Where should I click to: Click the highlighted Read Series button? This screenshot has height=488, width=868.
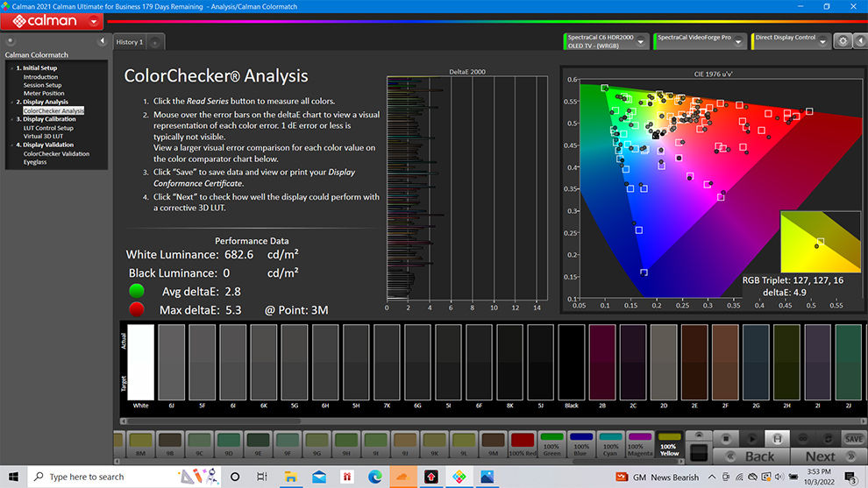click(x=777, y=439)
